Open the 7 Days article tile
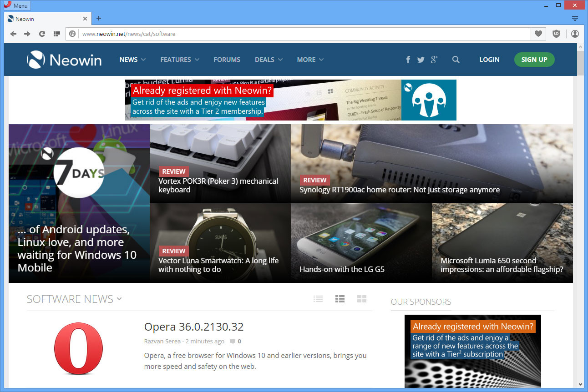This screenshot has width=588, height=392. point(79,203)
